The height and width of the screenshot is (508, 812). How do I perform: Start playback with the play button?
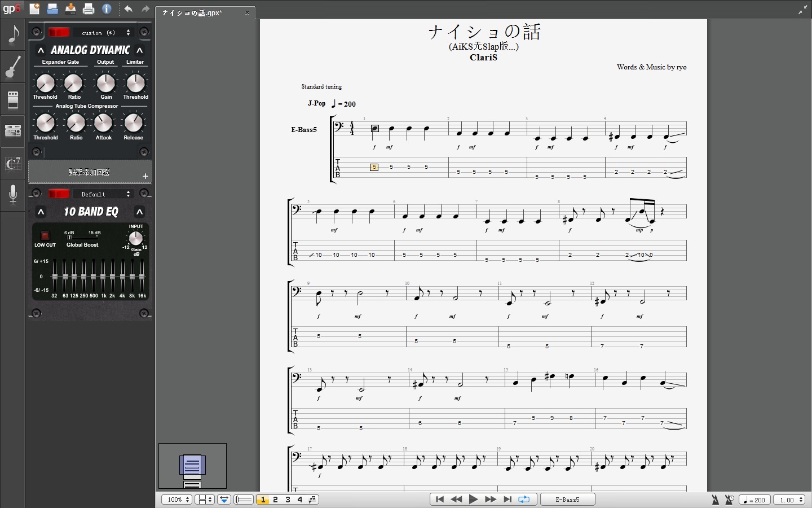click(474, 500)
